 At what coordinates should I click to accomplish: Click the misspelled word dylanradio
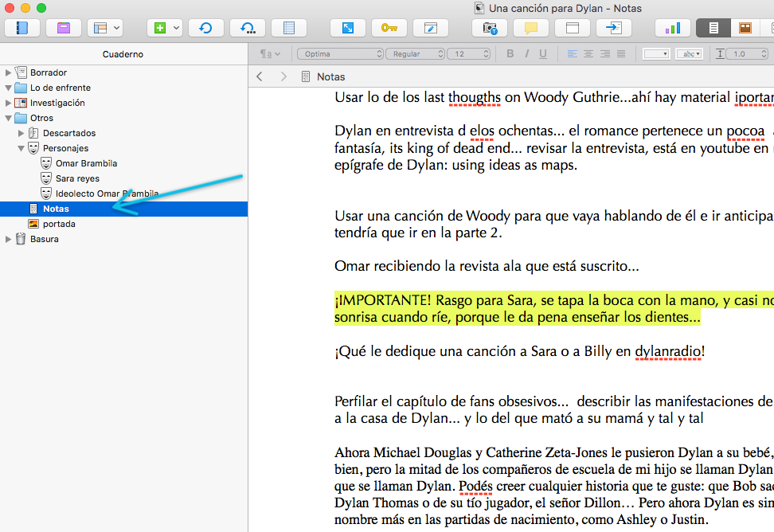click(667, 351)
